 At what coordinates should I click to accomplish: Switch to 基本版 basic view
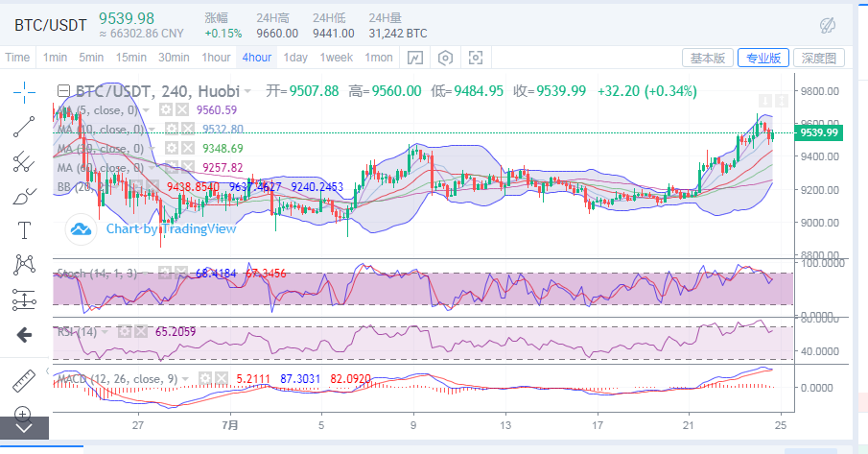tap(707, 58)
